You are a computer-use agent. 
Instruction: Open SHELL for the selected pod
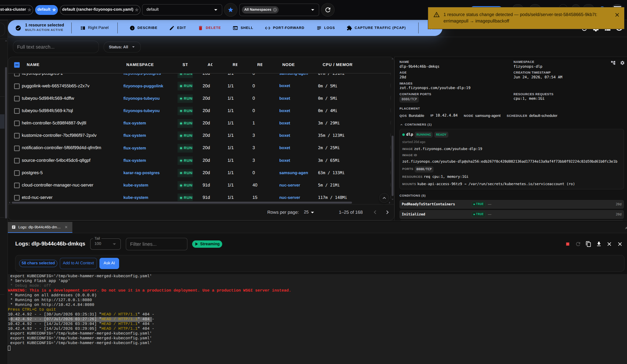pos(243,28)
